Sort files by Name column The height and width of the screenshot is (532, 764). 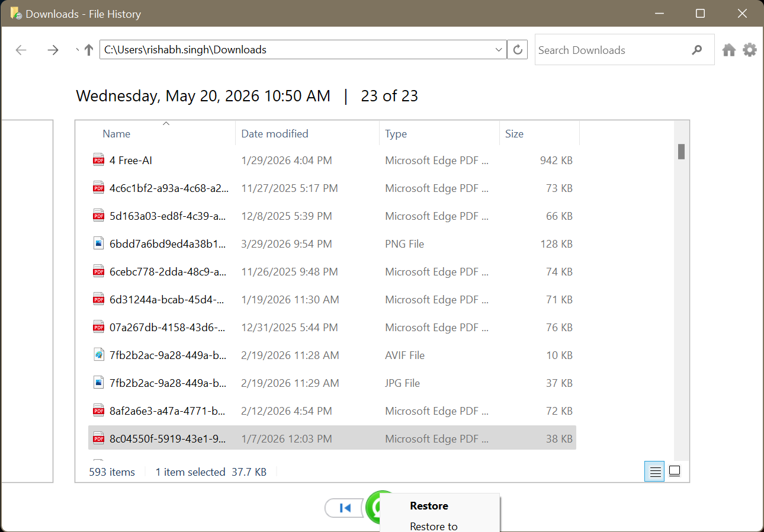(x=116, y=134)
